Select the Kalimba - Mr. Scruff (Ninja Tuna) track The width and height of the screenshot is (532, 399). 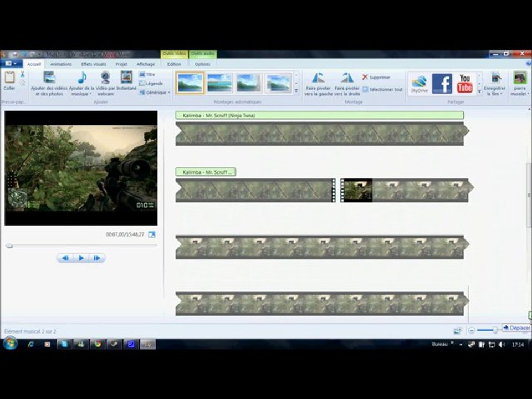pos(320,115)
